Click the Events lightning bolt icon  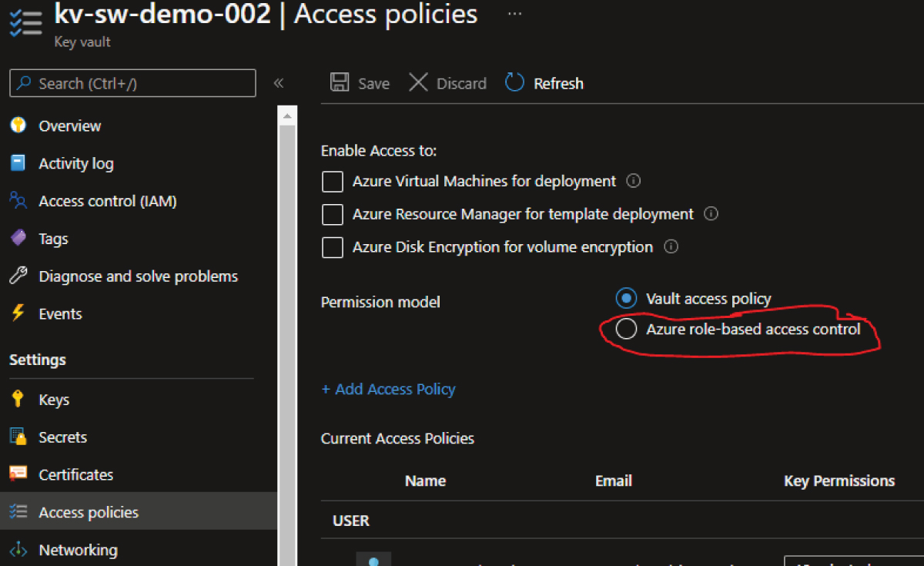18,313
